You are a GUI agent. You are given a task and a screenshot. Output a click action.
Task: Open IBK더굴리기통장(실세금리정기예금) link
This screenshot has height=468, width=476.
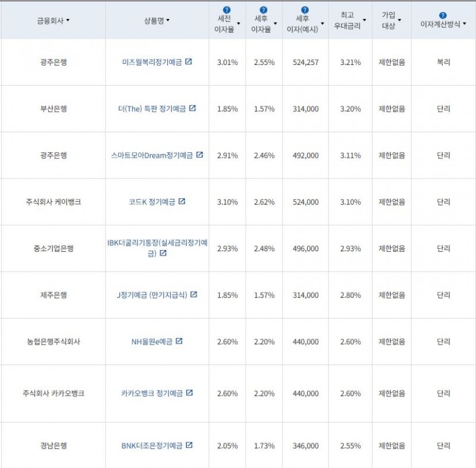[157, 248]
